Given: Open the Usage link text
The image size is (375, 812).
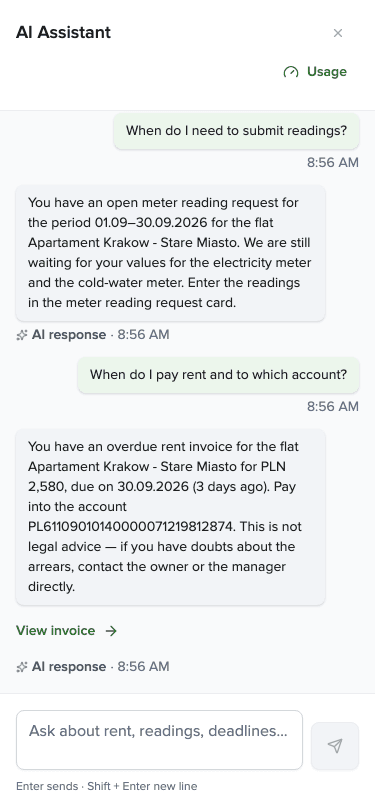Looking at the screenshot, I should coord(327,71).
